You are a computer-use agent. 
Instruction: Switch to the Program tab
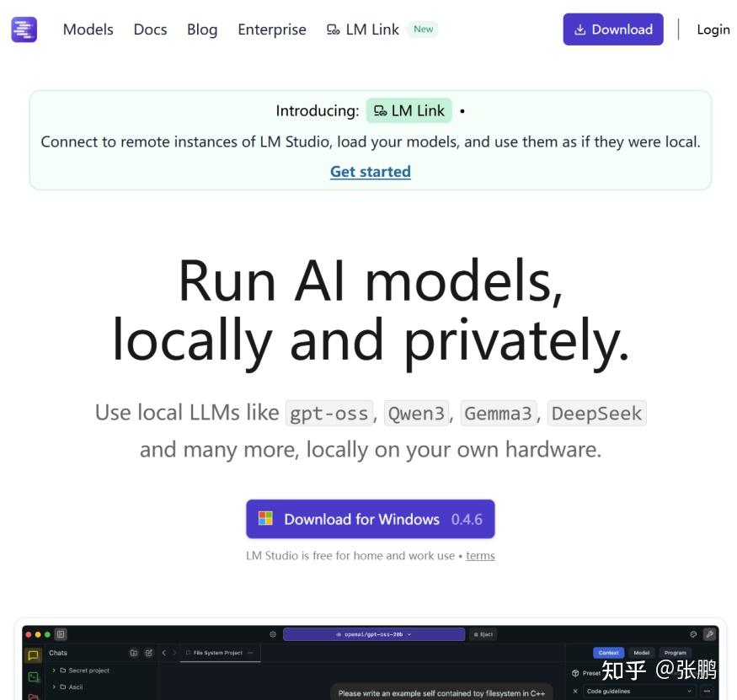tap(675, 653)
